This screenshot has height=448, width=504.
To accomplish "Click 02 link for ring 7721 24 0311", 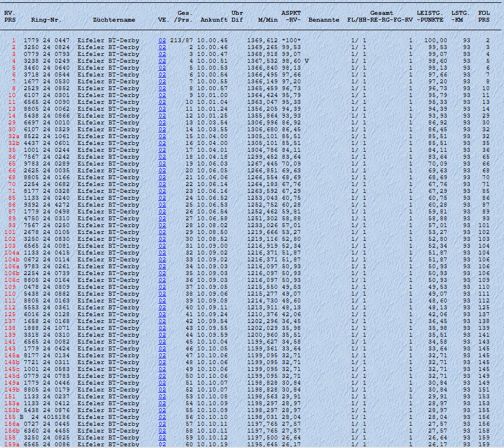I will 162,362.
